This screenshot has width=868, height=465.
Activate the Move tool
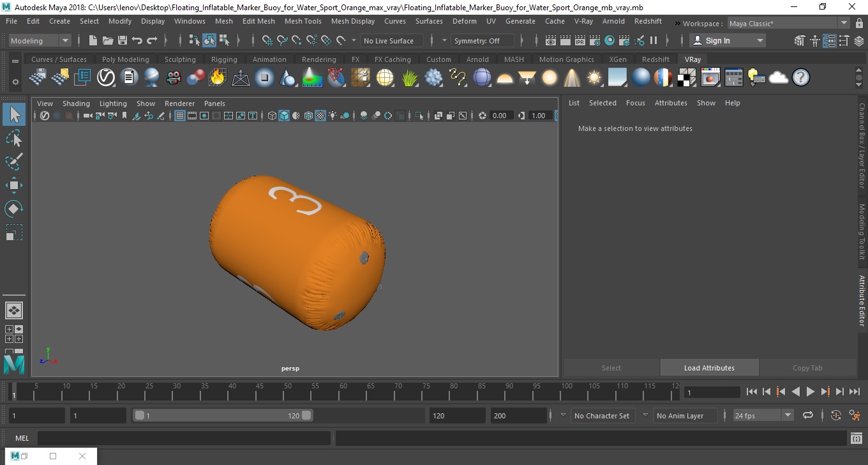pos(14,185)
